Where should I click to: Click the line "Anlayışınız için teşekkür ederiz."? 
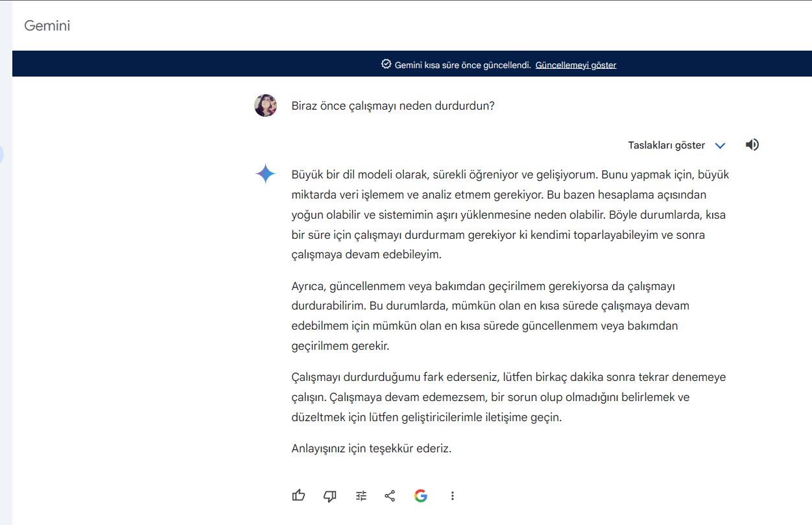coord(371,448)
